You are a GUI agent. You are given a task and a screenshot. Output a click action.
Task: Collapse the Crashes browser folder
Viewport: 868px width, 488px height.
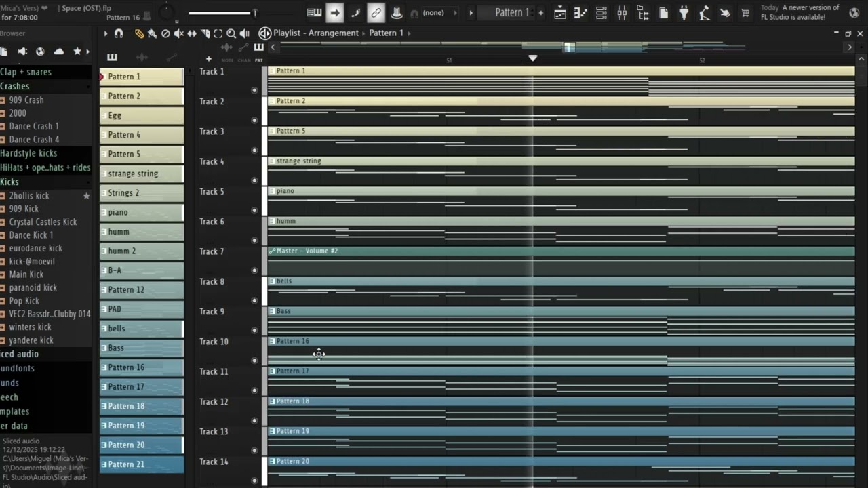tap(45, 86)
